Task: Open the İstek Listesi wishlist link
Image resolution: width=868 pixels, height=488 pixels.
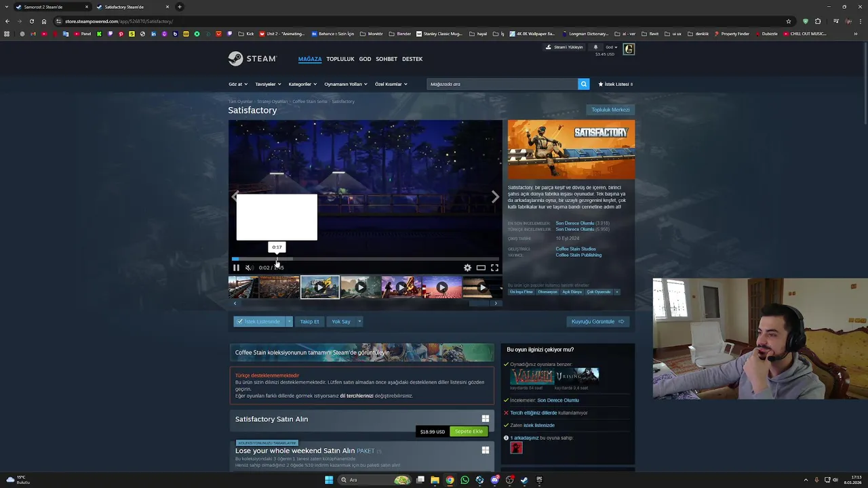Action: 615,84
